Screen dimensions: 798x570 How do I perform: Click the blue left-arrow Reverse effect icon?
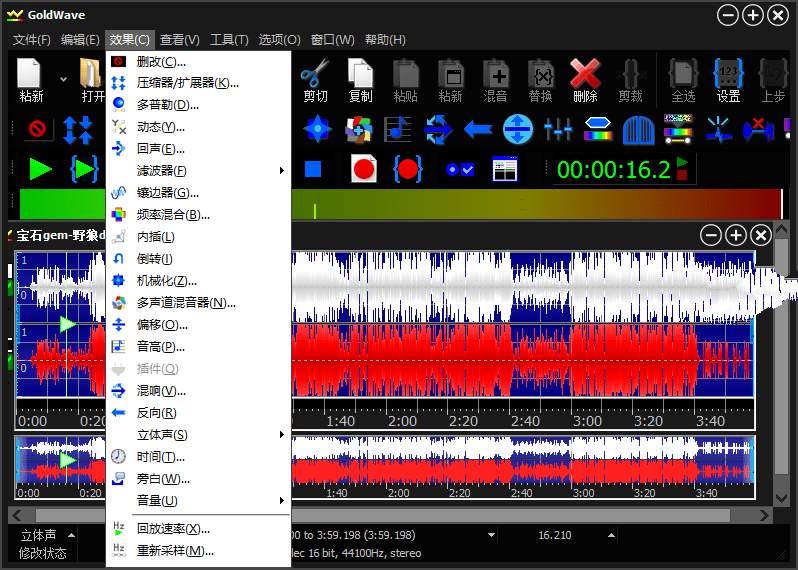(478, 128)
